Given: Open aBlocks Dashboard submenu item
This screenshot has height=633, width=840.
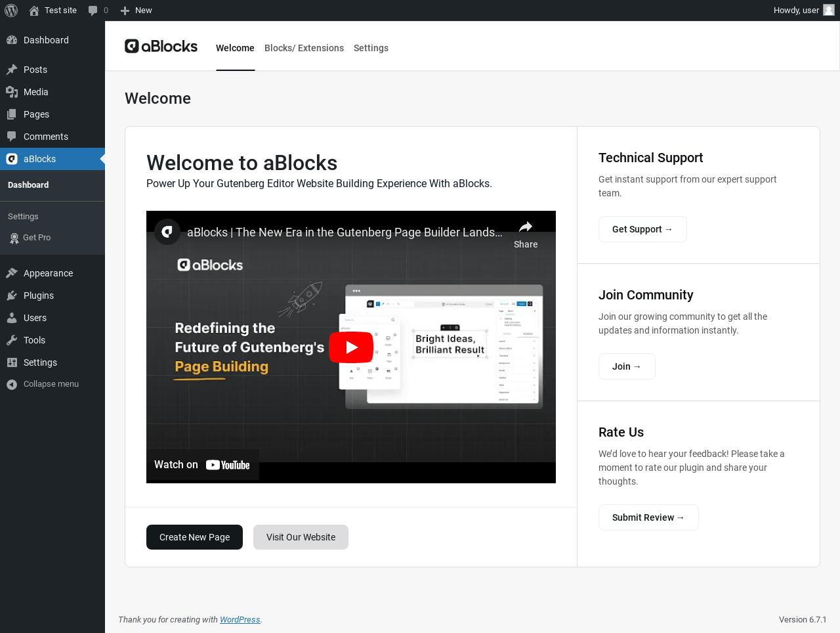Looking at the screenshot, I should 28,185.
